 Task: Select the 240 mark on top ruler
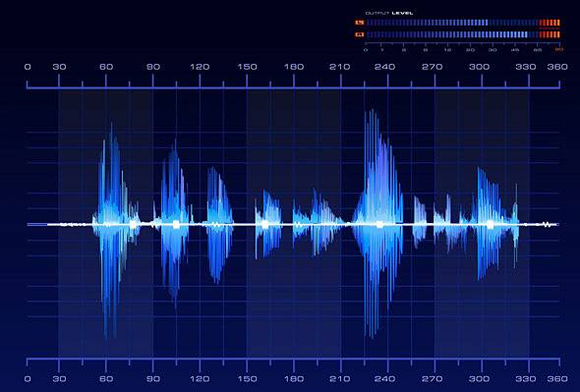(x=384, y=67)
